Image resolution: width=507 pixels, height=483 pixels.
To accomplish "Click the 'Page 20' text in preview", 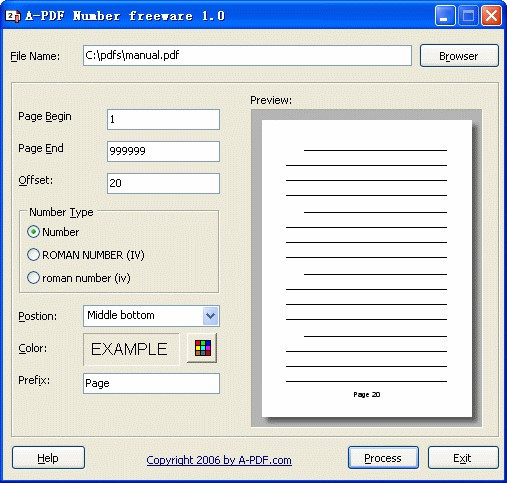I will click(367, 394).
